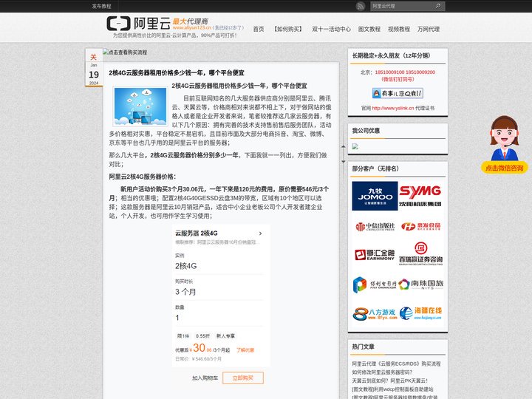Click the 立即购买 button

(243, 378)
